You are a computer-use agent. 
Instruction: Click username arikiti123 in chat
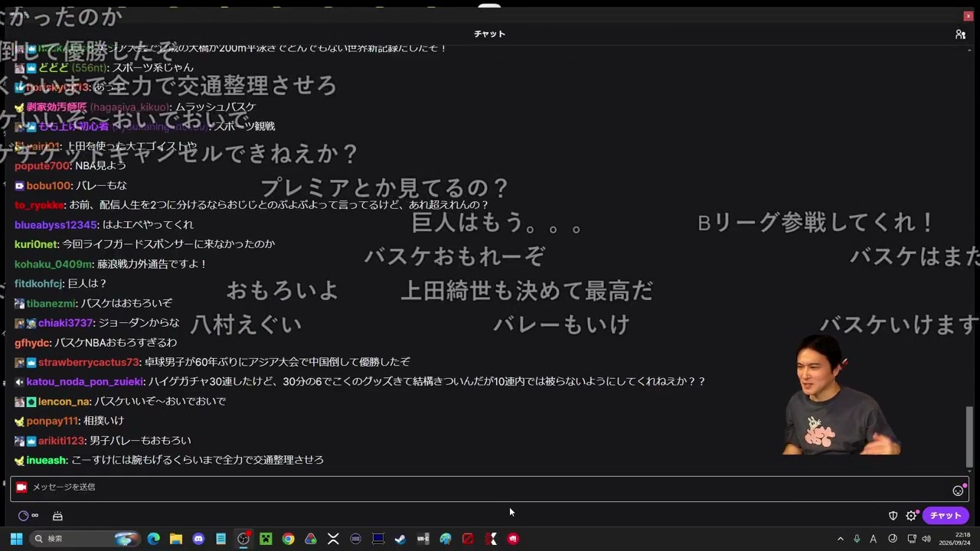[x=61, y=441]
